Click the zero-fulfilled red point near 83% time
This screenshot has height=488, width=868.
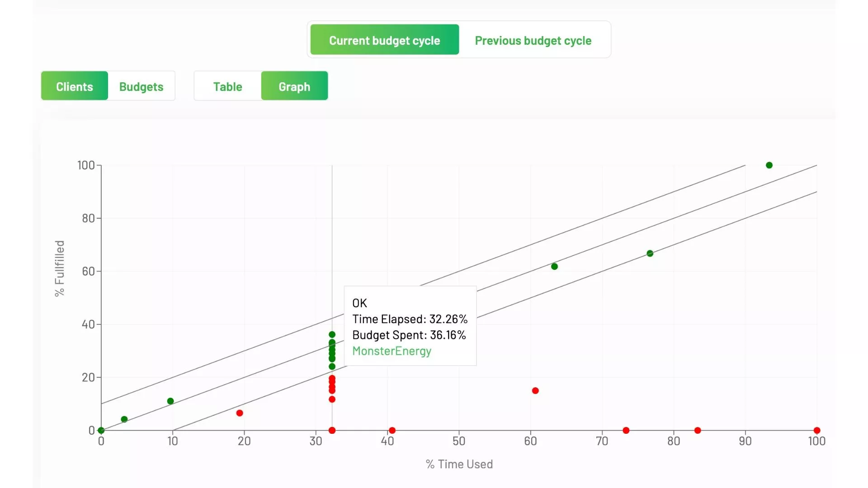tap(698, 430)
